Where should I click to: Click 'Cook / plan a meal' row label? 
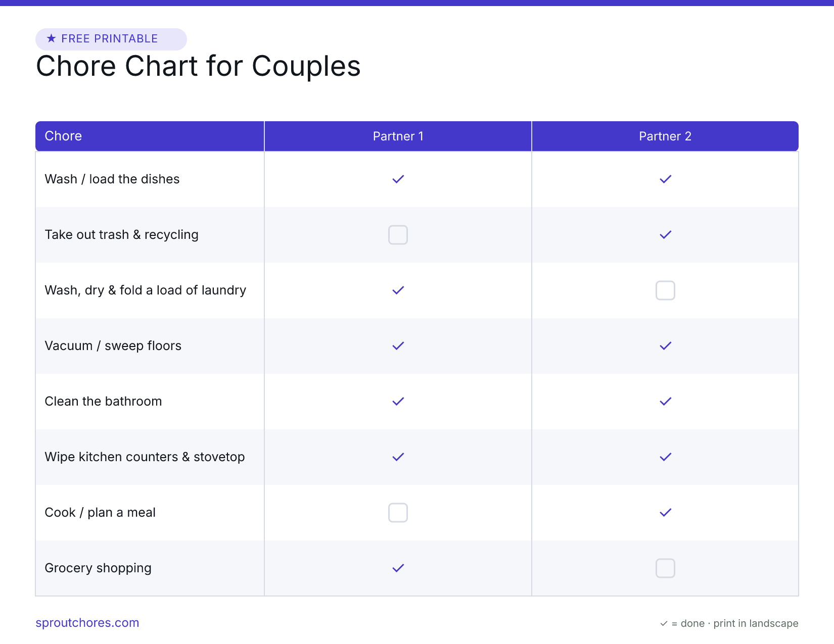coord(100,513)
